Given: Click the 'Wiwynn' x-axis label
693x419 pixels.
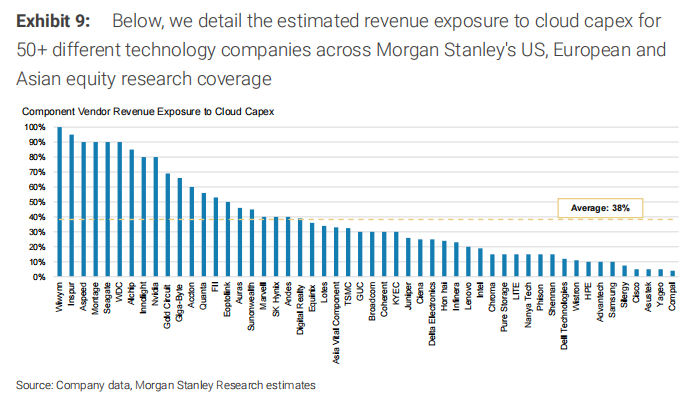Looking at the screenshot, I should tap(60, 297).
